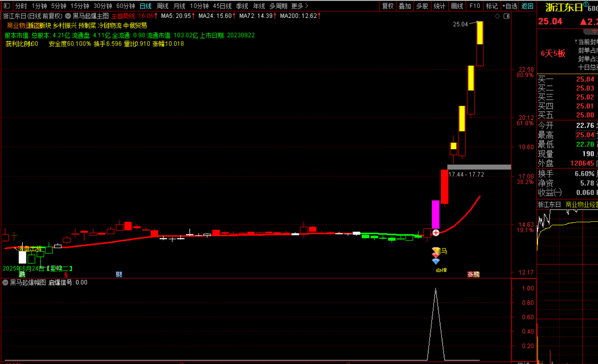
Task: Click the diamond marker icon above chart
Action: point(497,16)
